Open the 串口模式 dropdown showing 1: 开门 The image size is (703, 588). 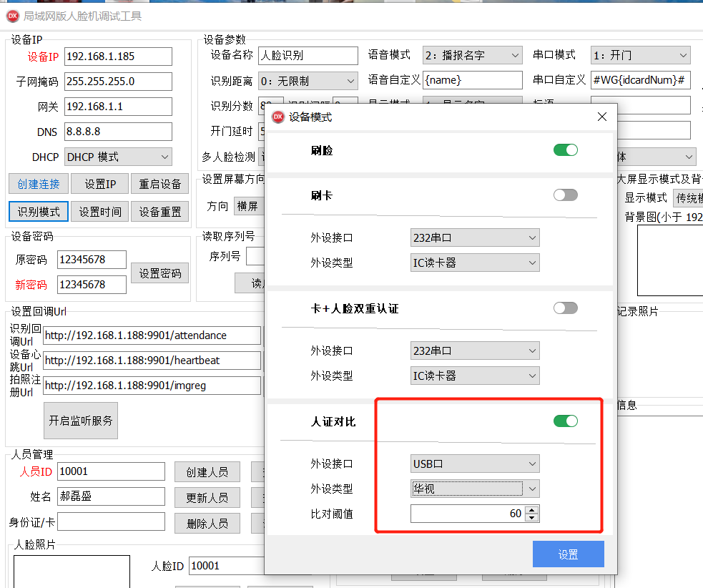click(639, 55)
